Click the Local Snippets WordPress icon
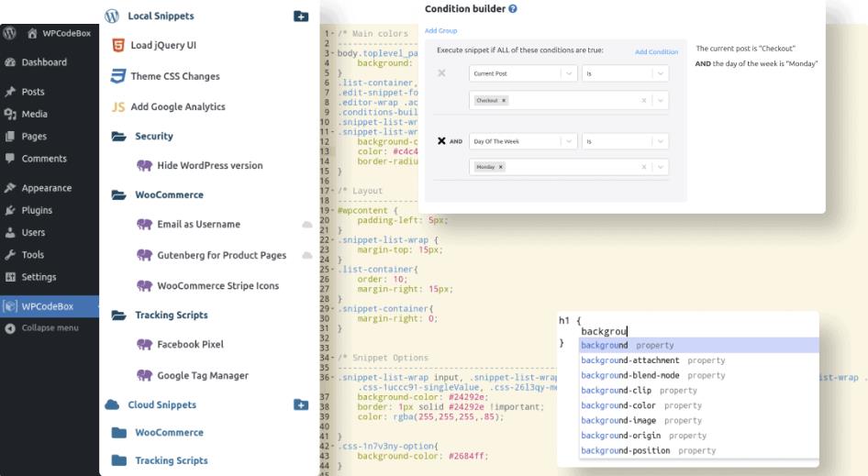The image size is (868, 476). click(x=112, y=17)
